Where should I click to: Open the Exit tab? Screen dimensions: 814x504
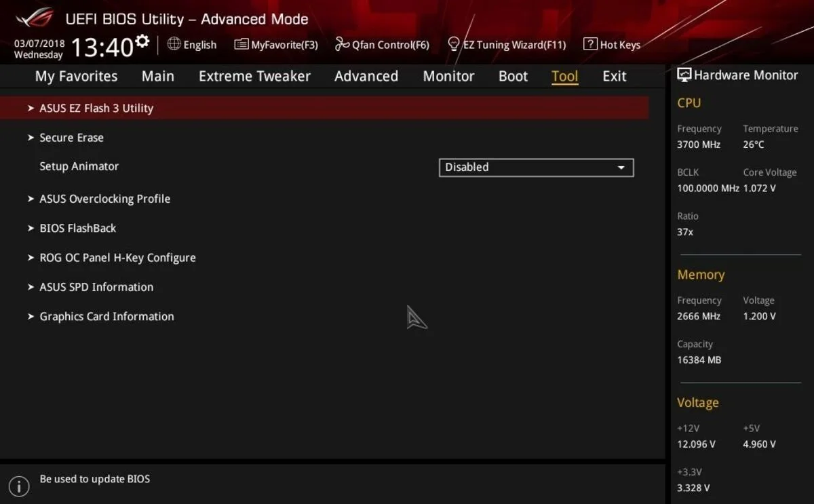pyautogui.click(x=614, y=76)
